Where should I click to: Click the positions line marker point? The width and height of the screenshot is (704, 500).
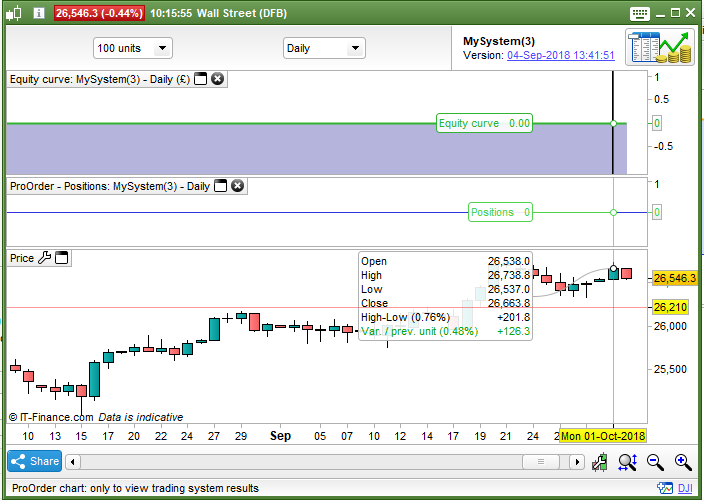pos(613,212)
